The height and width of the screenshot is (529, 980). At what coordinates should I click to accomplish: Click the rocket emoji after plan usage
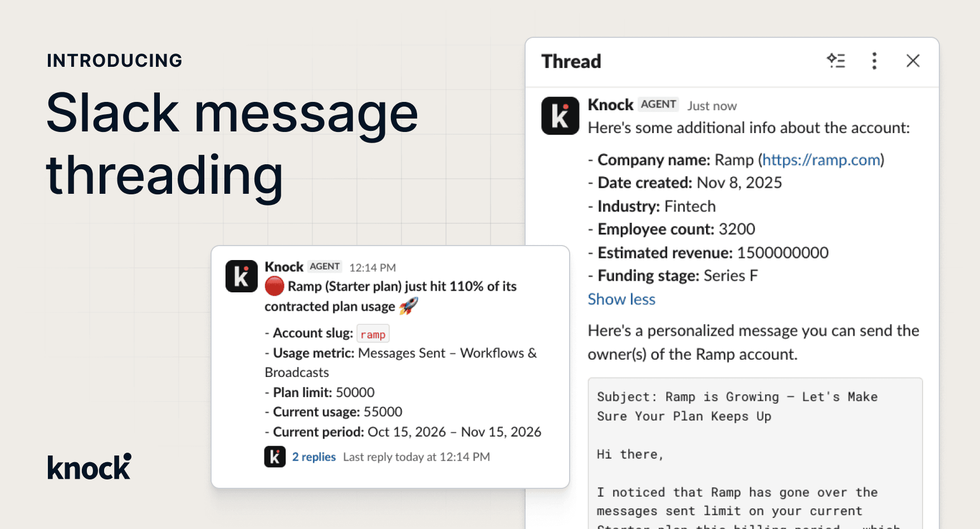(x=409, y=306)
